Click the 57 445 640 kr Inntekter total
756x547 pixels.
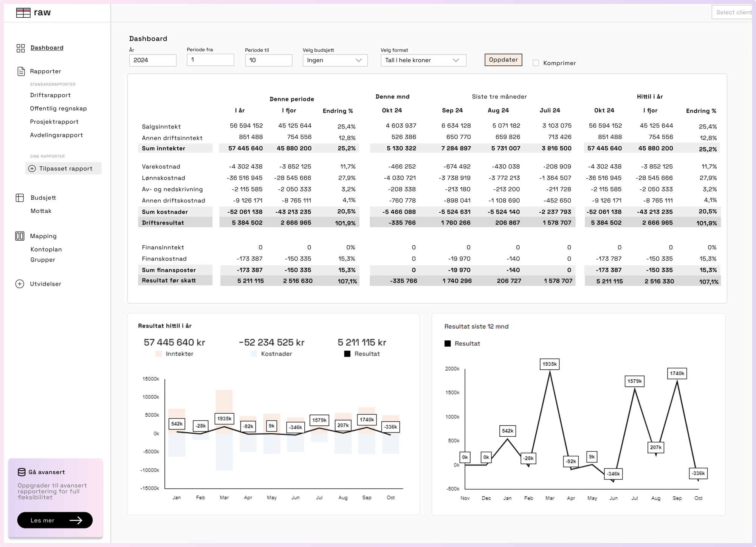coord(174,342)
